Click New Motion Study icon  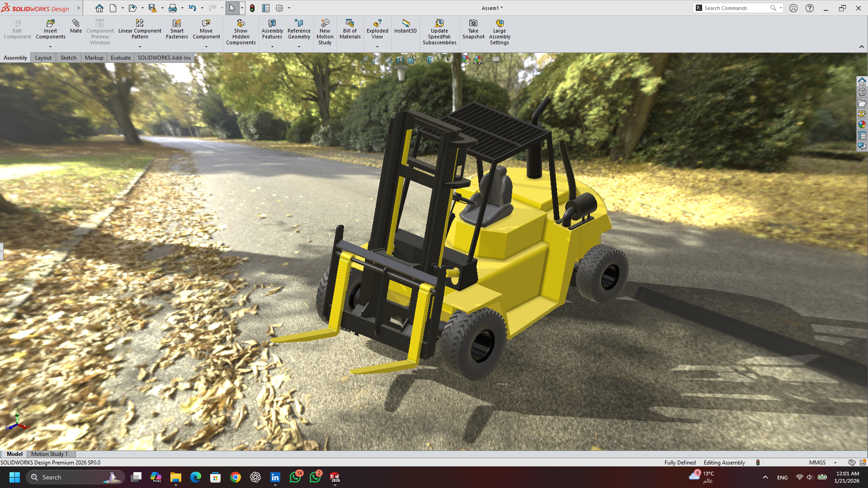(x=325, y=23)
